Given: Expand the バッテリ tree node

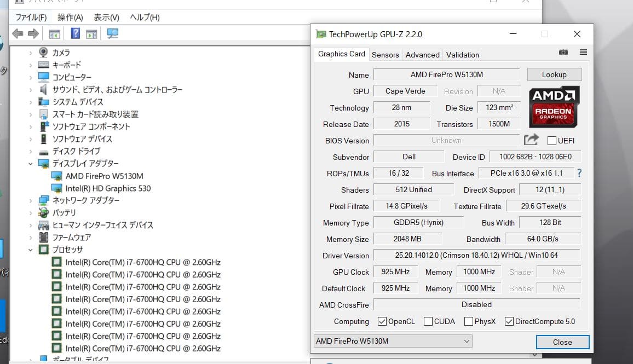Looking at the screenshot, I should (30, 213).
